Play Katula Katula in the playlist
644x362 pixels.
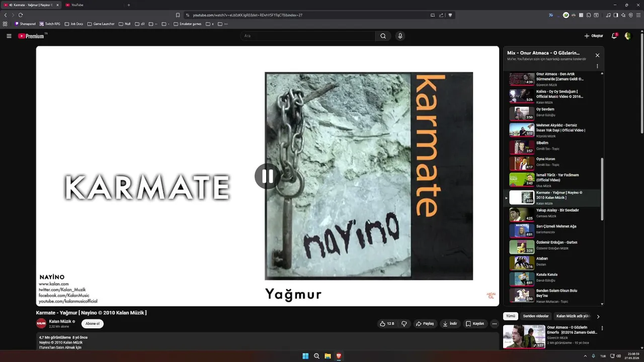552,278
